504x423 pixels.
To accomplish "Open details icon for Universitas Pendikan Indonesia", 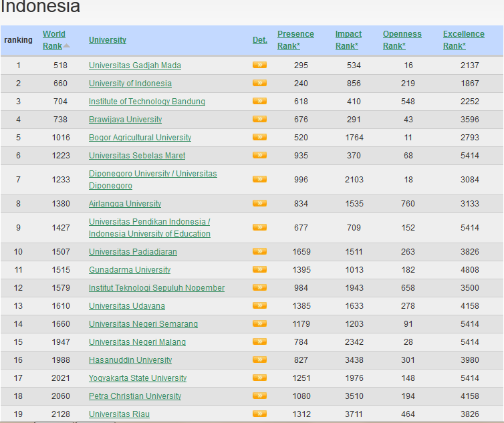I will coord(259,227).
